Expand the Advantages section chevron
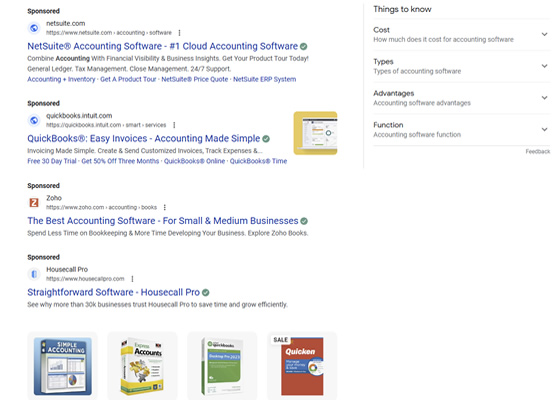Image resolution: width=560 pixels, height=400 pixels. click(544, 98)
